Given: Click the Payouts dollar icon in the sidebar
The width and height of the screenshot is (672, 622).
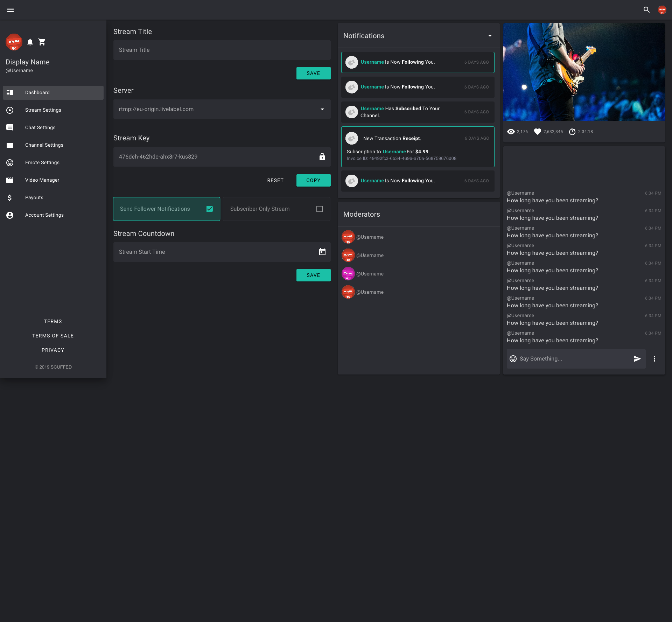Looking at the screenshot, I should (10, 197).
